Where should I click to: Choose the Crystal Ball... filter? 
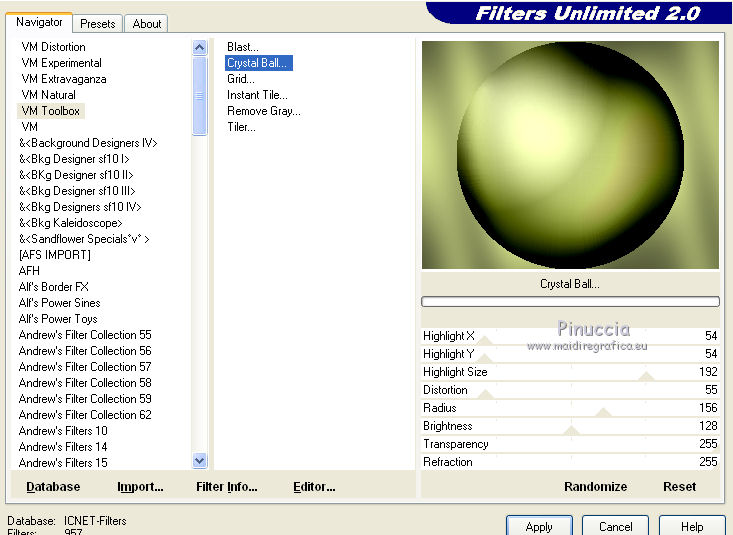point(259,63)
